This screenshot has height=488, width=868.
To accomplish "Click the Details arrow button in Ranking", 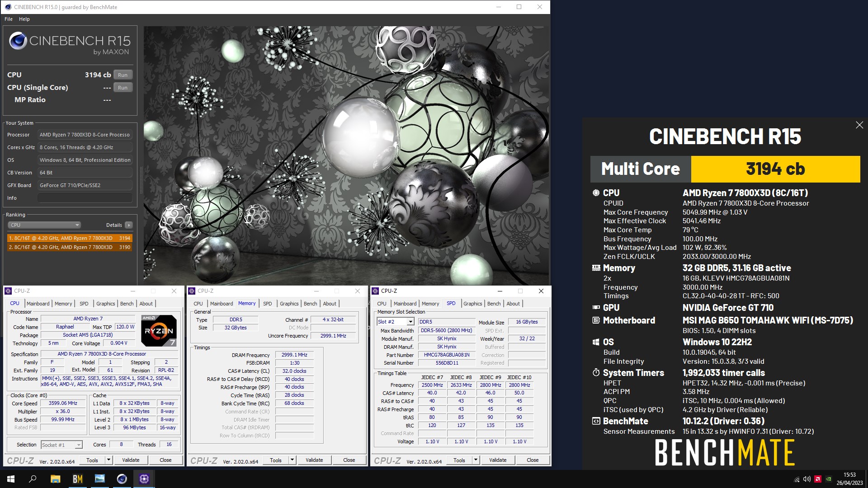I will (129, 225).
